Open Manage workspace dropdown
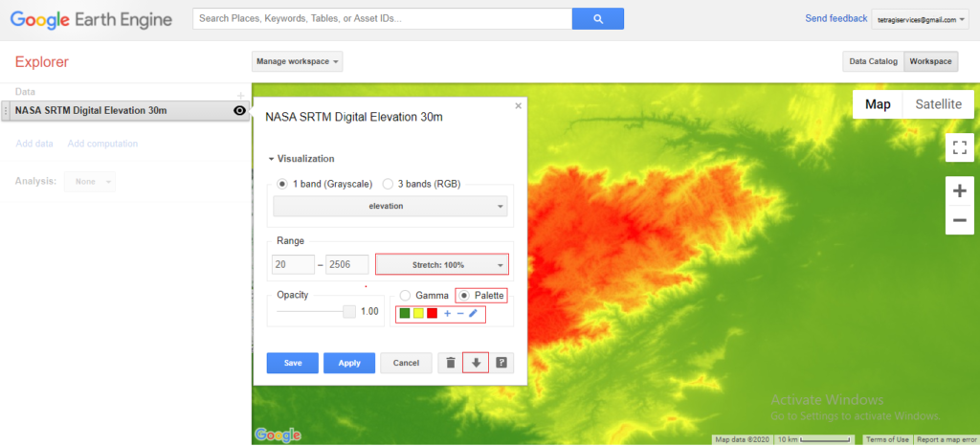Image resolution: width=980 pixels, height=447 pixels. 298,62
